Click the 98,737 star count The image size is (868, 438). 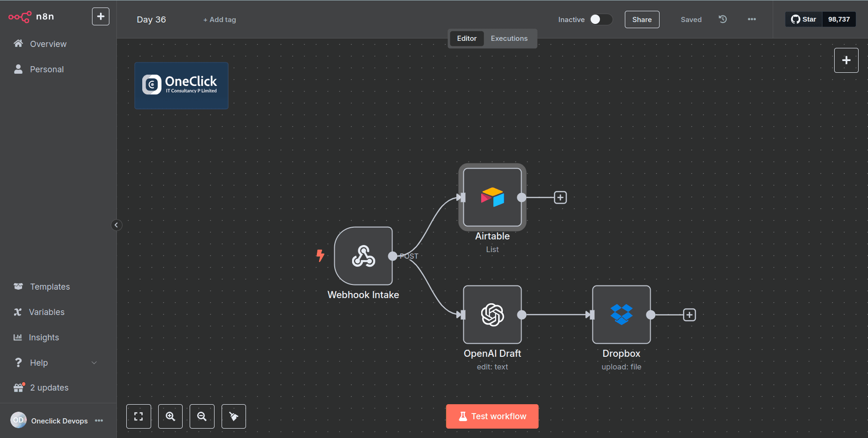pos(839,19)
